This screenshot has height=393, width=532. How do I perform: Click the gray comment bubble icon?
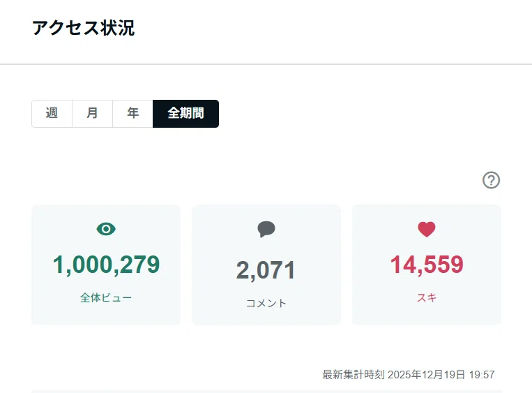click(266, 229)
